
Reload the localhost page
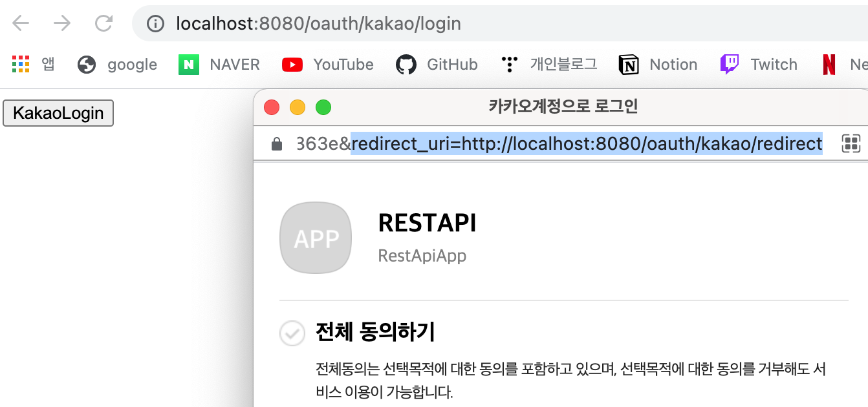click(103, 24)
